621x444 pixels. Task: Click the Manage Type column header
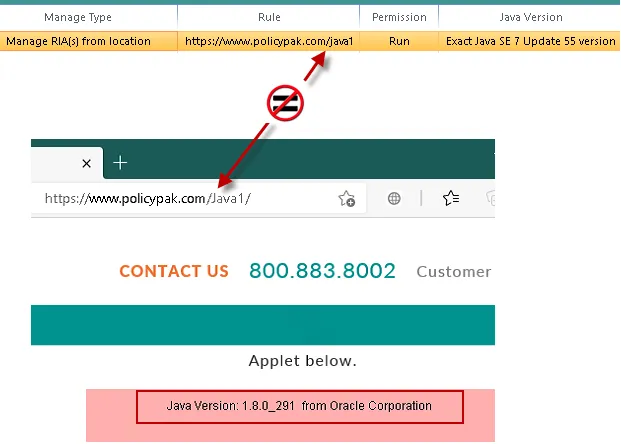78,17
